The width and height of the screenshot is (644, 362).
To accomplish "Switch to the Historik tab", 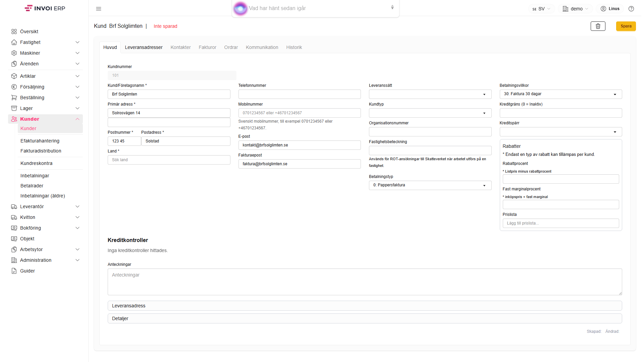I will pos(294,47).
